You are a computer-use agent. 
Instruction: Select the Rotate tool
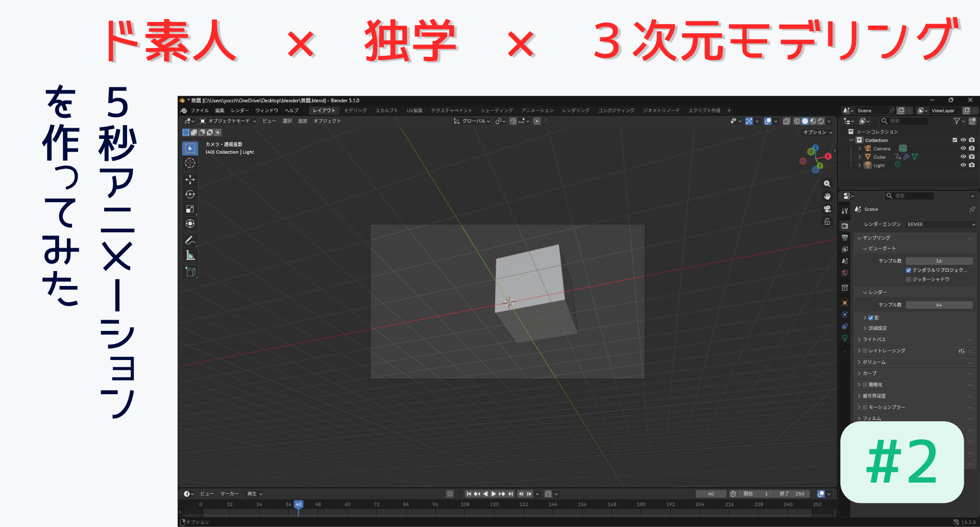point(190,195)
